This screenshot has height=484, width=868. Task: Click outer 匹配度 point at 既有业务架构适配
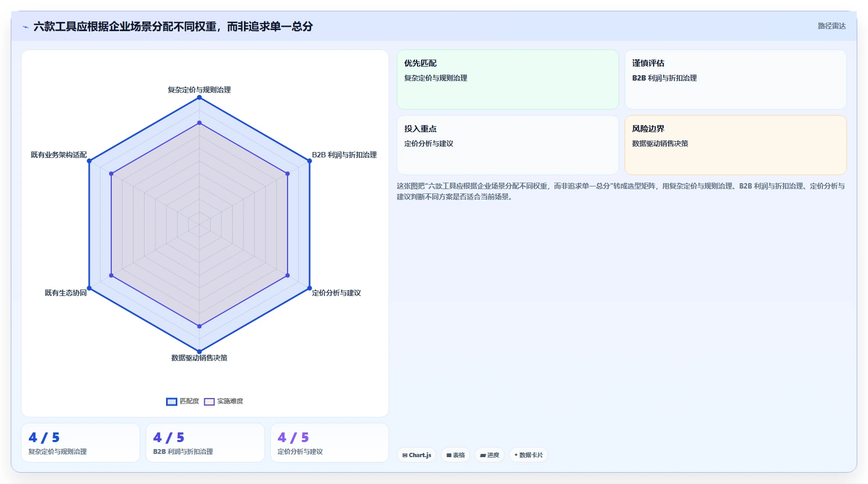89,161
